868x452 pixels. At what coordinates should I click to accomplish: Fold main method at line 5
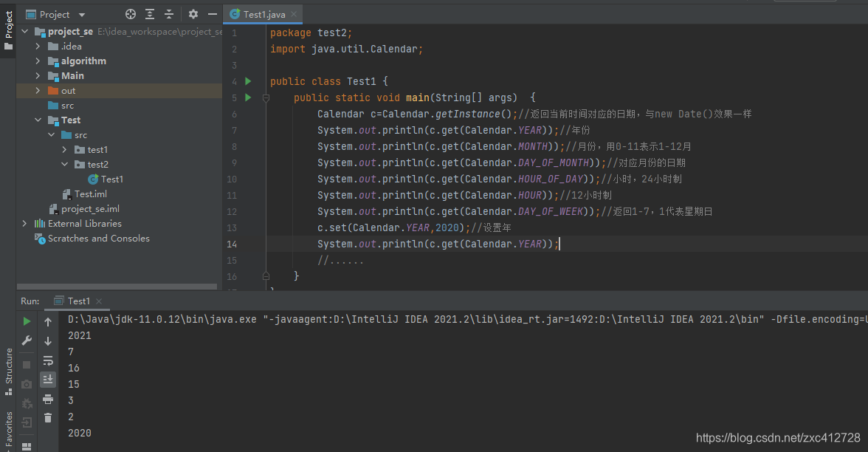point(266,98)
